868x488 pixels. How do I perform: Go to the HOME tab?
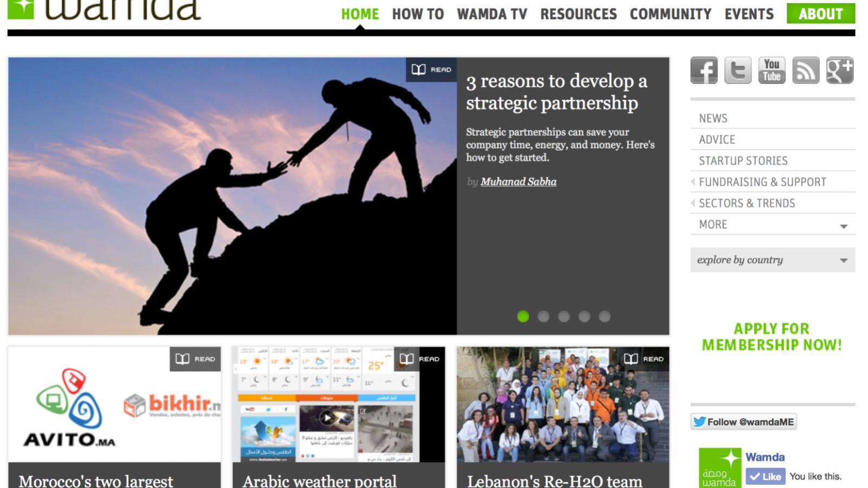tap(360, 14)
